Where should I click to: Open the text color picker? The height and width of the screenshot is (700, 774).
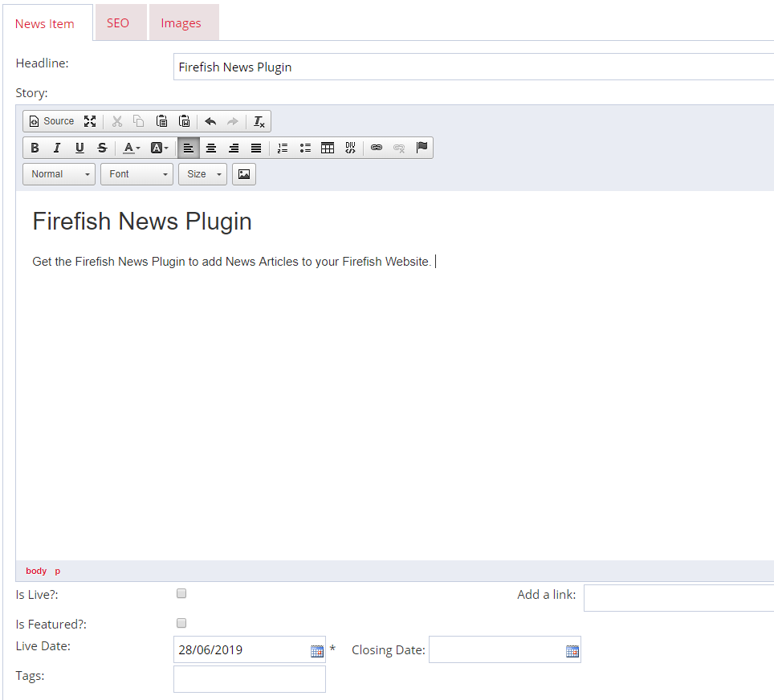click(x=132, y=148)
